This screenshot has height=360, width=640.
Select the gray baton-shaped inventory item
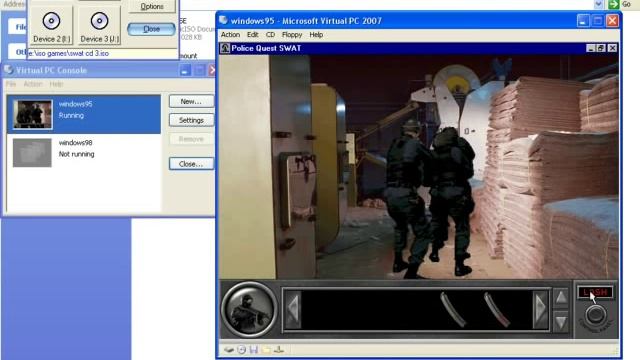click(x=453, y=309)
